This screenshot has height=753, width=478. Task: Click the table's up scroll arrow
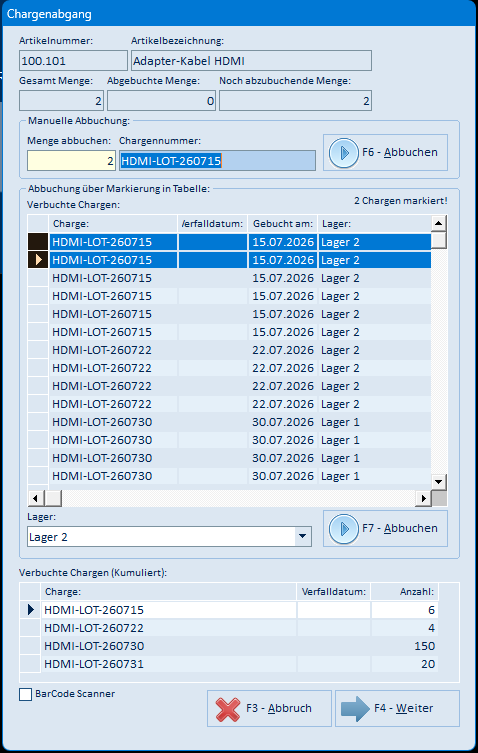tap(438, 223)
